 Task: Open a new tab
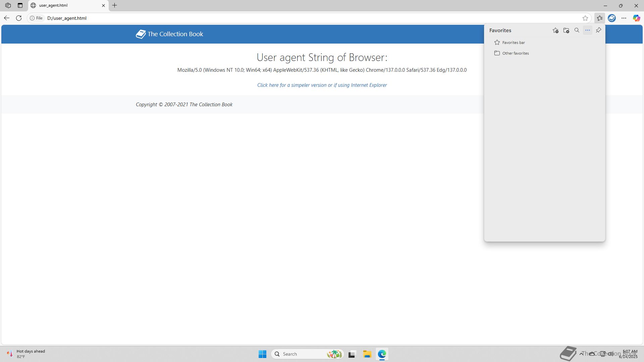(x=115, y=5)
